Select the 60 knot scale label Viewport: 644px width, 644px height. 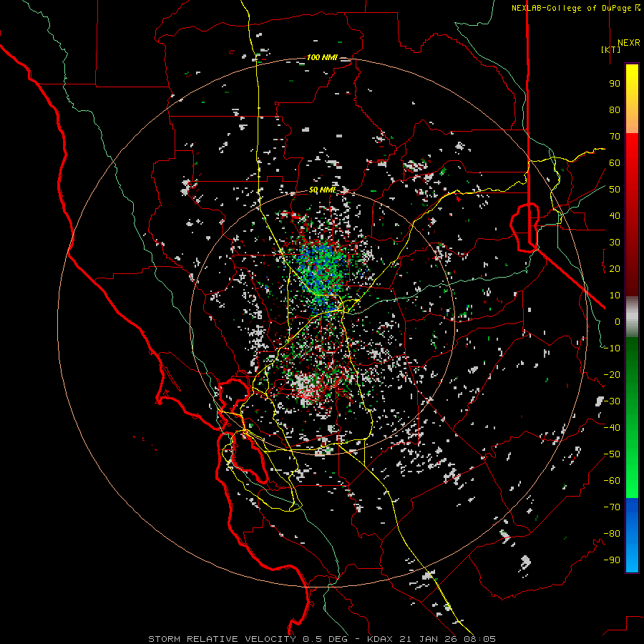[615, 162]
